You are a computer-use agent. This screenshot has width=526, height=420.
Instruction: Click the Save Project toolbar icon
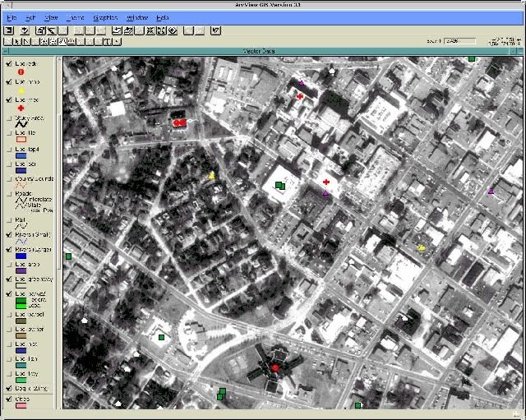pos(9,30)
